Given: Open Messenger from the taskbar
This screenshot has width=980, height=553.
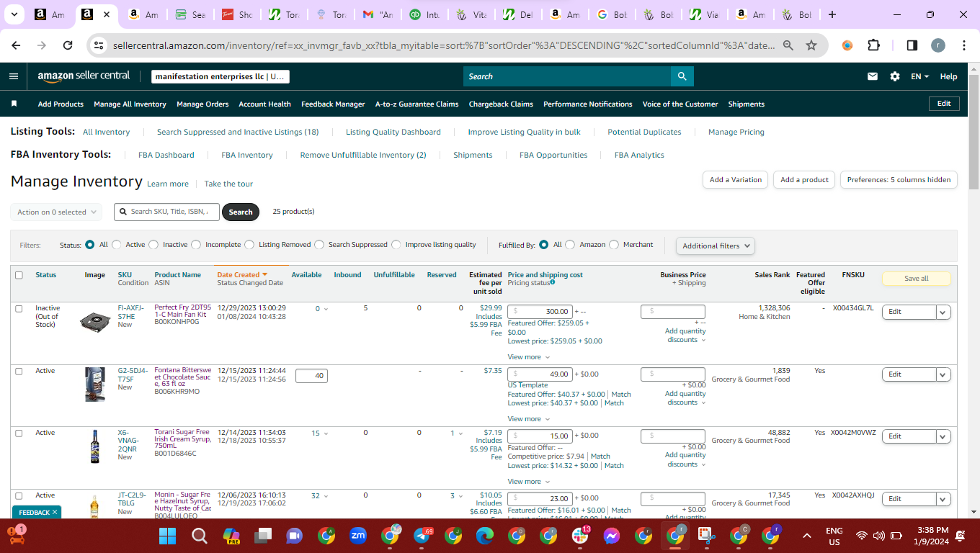Looking at the screenshot, I should pos(612,536).
